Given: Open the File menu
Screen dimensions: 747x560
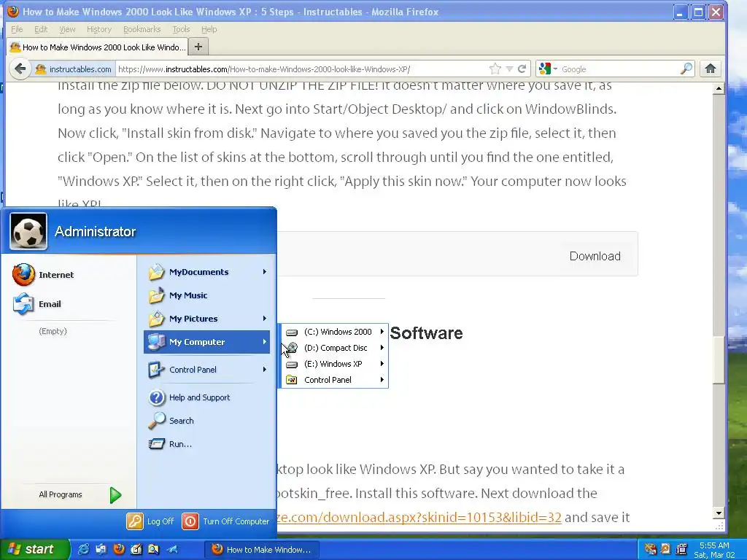Looking at the screenshot, I should (17, 29).
